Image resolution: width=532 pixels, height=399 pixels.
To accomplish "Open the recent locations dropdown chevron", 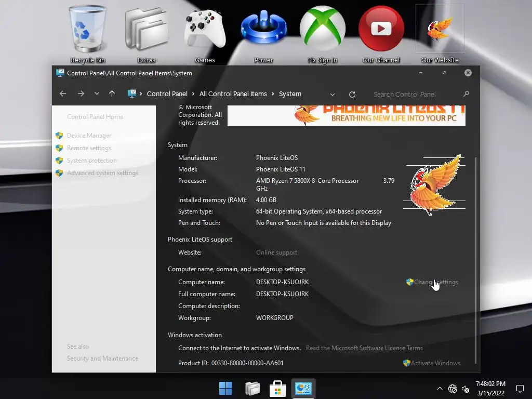I will [x=97, y=94].
